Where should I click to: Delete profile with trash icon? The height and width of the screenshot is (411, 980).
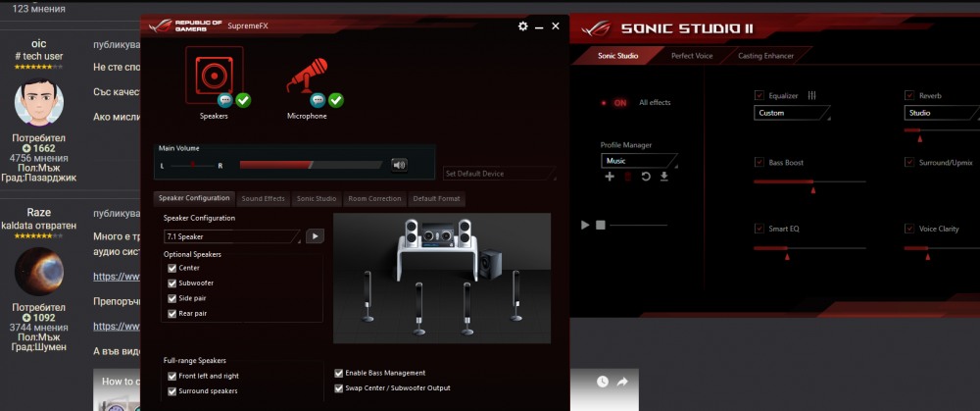pos(628,177)
